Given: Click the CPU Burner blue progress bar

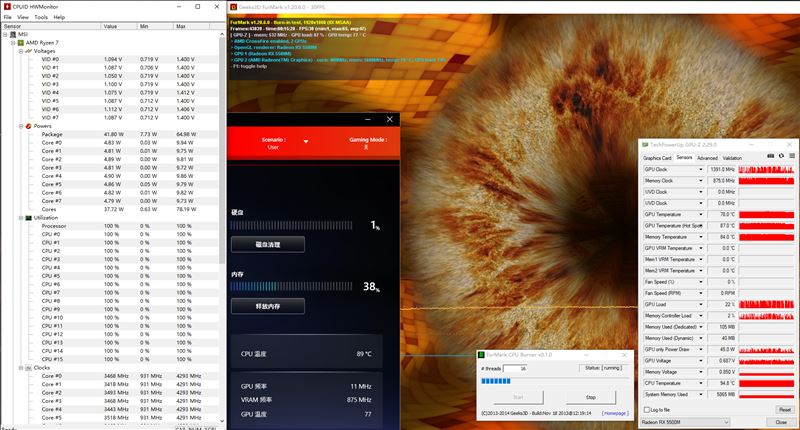Looking at the screenshot, I should pos(496,381).
